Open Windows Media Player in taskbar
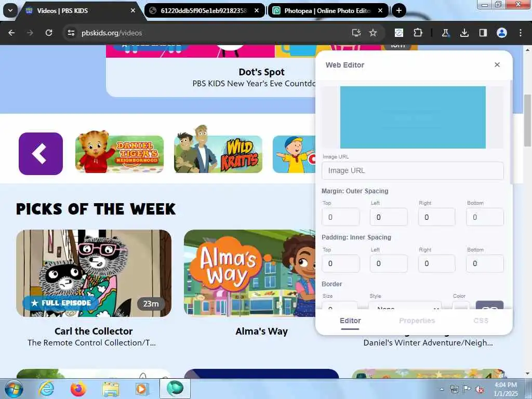The width and height of the screenshot is (532, 399). coord(142,389)
